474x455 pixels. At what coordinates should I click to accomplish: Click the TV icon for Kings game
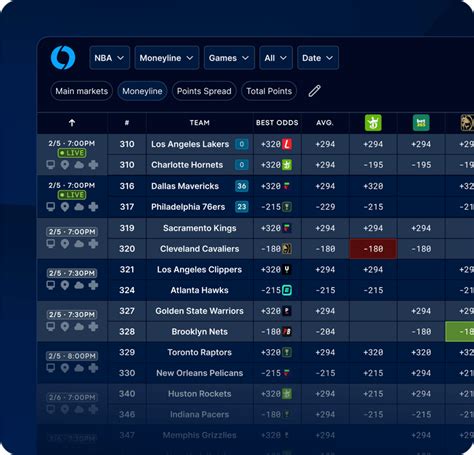(x=51, y=244)
